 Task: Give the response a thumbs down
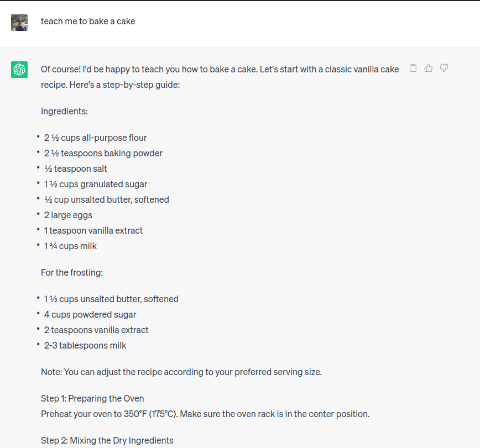(x=444, y=68)
